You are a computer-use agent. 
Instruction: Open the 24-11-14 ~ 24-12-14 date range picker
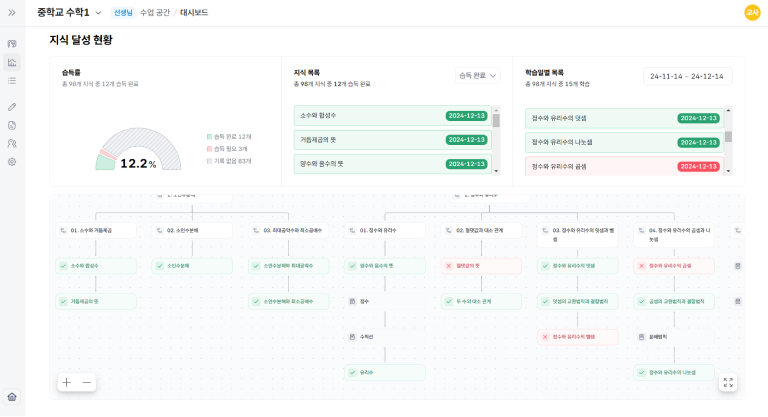pos(687,76)
